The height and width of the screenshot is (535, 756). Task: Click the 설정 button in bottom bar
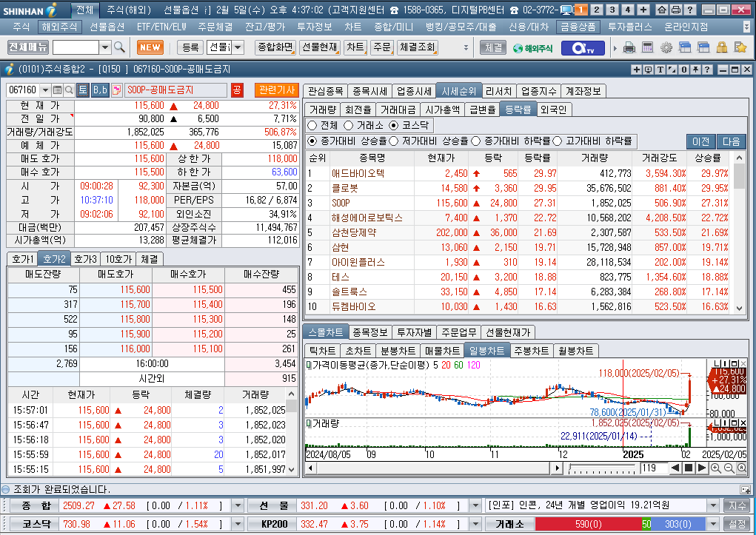pos(737,524)
